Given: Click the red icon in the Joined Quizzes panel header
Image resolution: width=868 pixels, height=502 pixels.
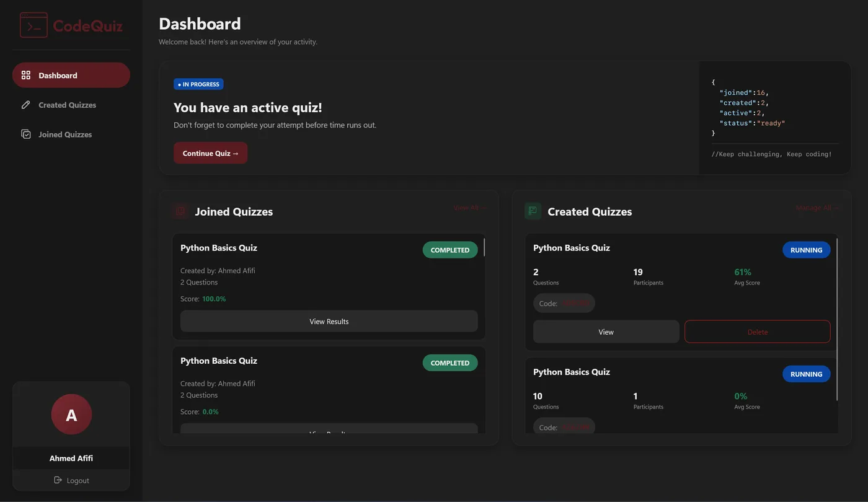Looking at the screenshot, I should coord(180,211).
